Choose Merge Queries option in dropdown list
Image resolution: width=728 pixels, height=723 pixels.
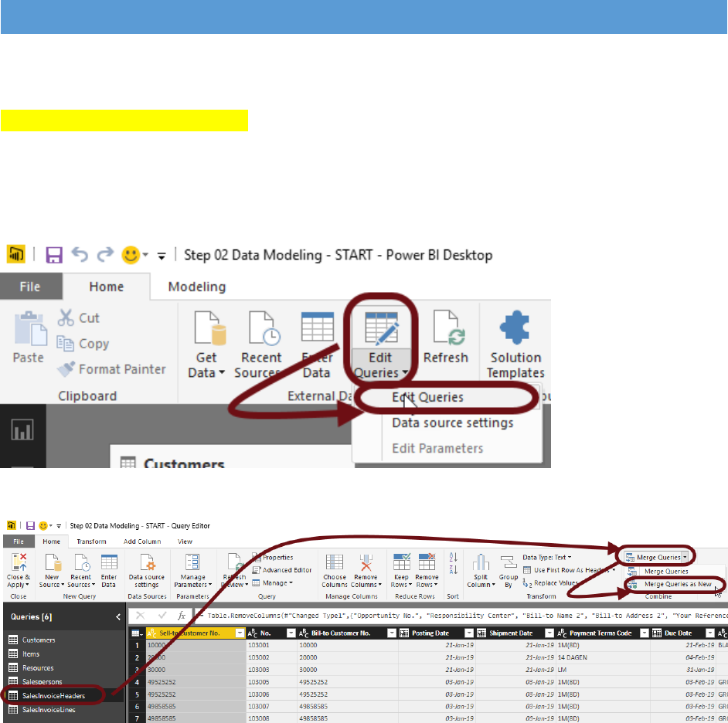[x=666, y=572]
